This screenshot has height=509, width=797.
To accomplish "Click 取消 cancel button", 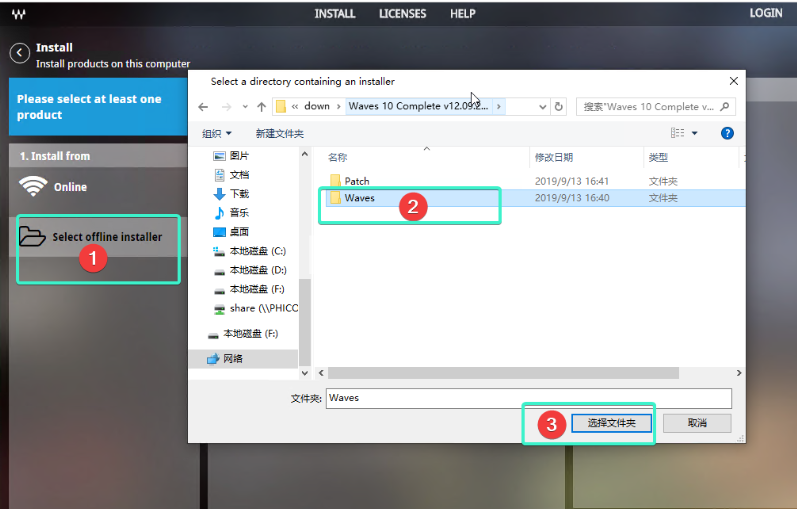I will 697,423.
